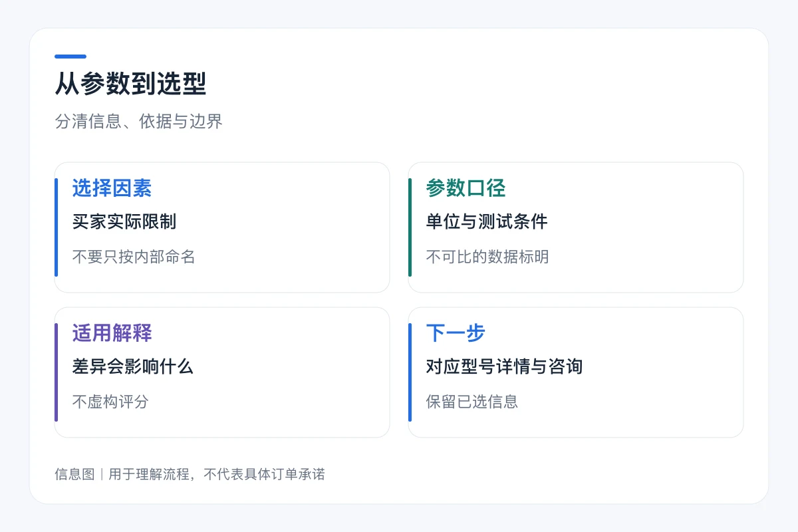Click the title 从参数到选型
Viewport: 798px width, 532px height.
pos(130,85)
